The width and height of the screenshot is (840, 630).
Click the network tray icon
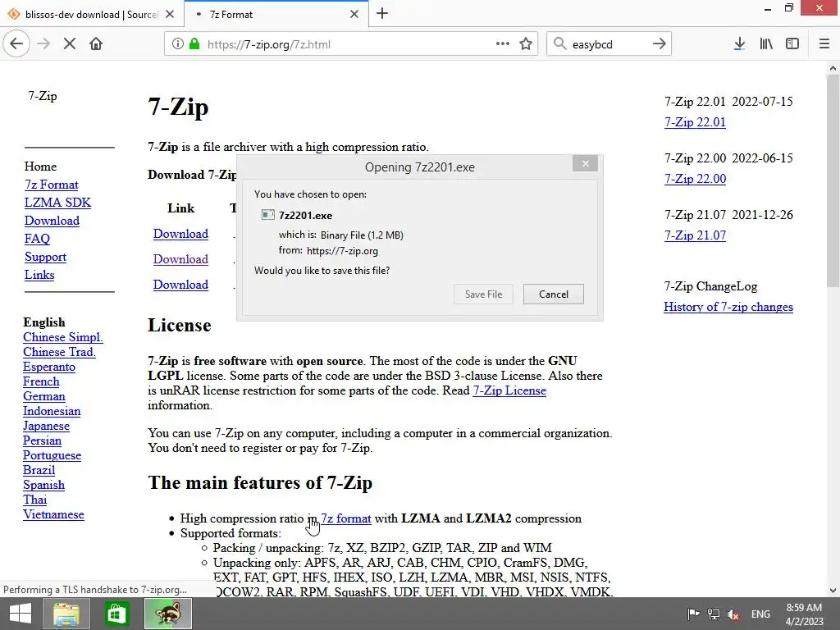713,614
